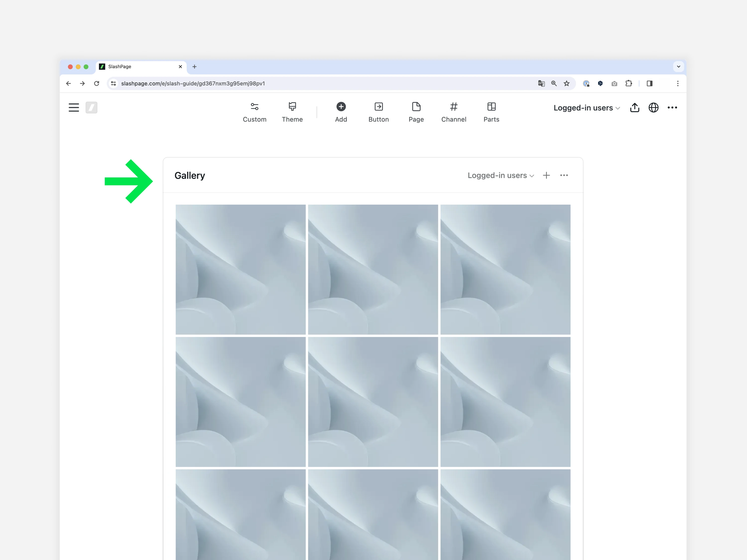Open Gallery block more options
Viewport: 747px width, 560px height.
point(564,175)
